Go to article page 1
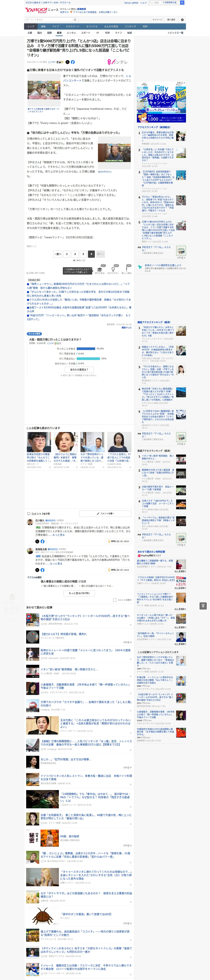The width and height of the screenshot is (210, 980). tap(67, 254)
